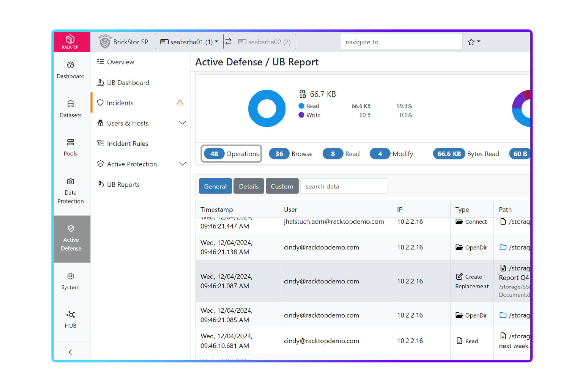The image size is (584, 392).
Task: Click the RackTop logo icon
Action: click(x=70, y=42)
